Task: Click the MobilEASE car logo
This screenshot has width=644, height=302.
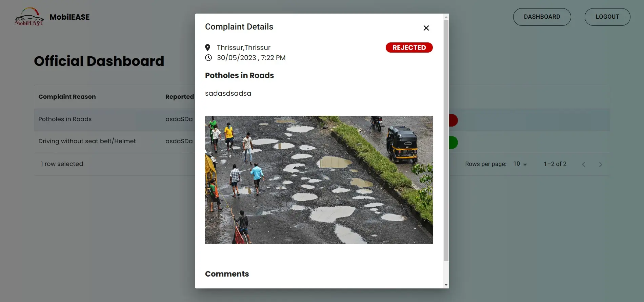Action: coord(29,17)
